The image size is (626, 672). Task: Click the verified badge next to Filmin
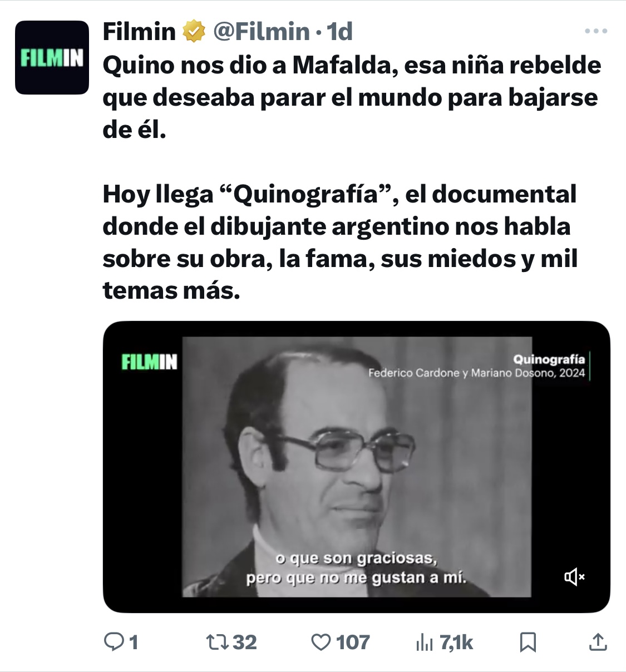[194, 31]
